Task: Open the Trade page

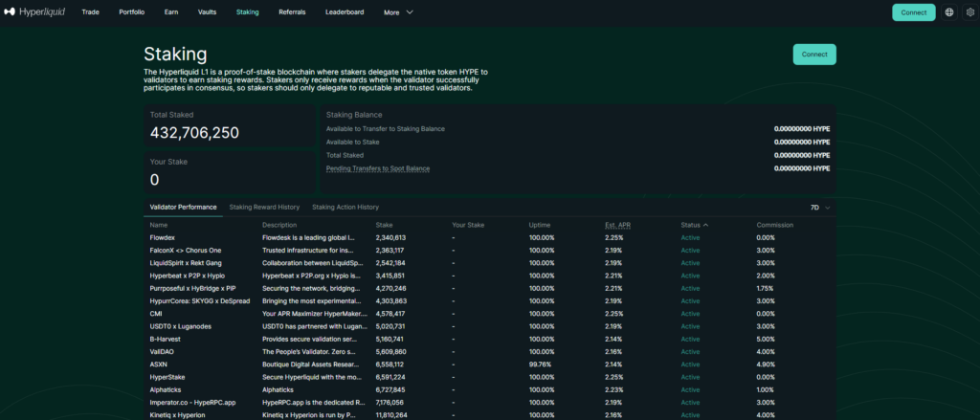Action: [90, 12]
